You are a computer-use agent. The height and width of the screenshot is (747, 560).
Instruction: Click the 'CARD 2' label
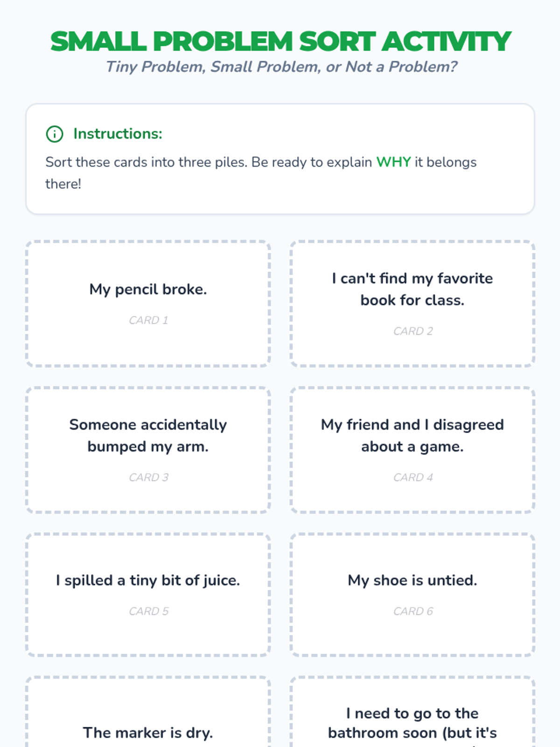413,331
